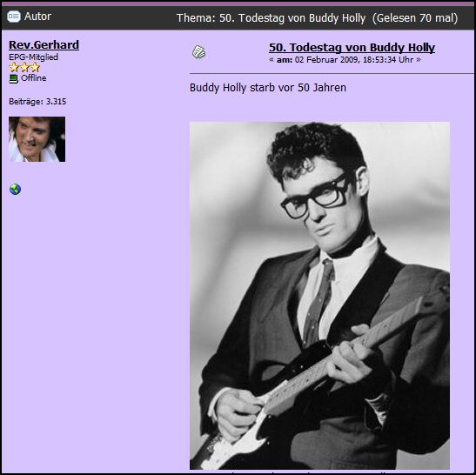
Task: Click the text 'Buddy Holly starb vor 50 Jahren'
Action: (x=268, y=88)
